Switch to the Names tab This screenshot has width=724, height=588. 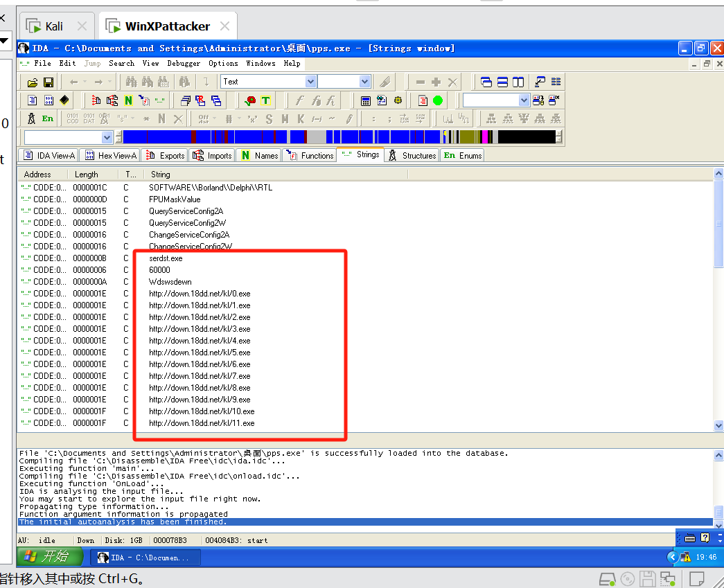[x=259, y=156]
